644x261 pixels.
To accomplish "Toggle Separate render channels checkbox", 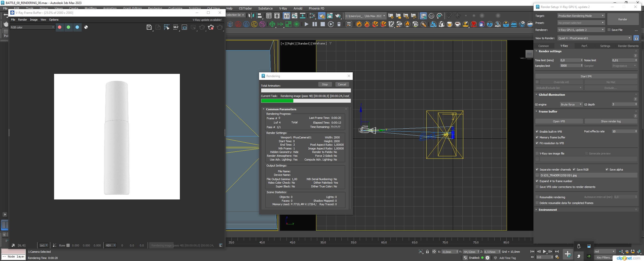I will click(x=537, y=169).
